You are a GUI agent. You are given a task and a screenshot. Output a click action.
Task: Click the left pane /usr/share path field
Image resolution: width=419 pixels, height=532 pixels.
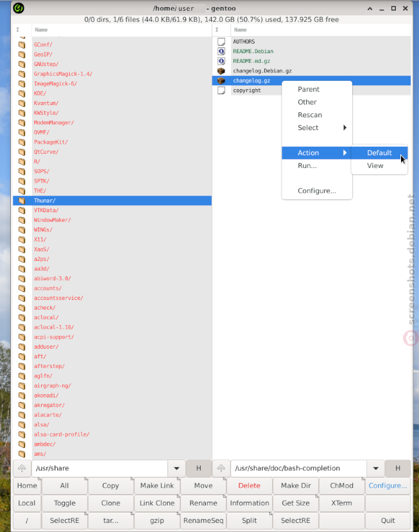click(x=100, y=468)
